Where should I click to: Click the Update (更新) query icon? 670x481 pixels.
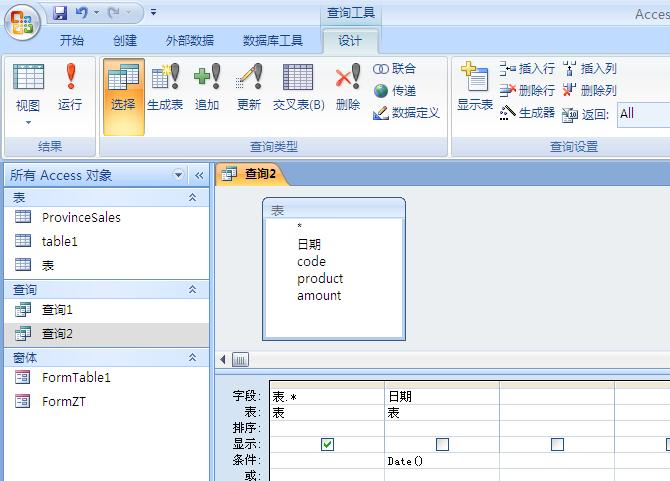249,87
